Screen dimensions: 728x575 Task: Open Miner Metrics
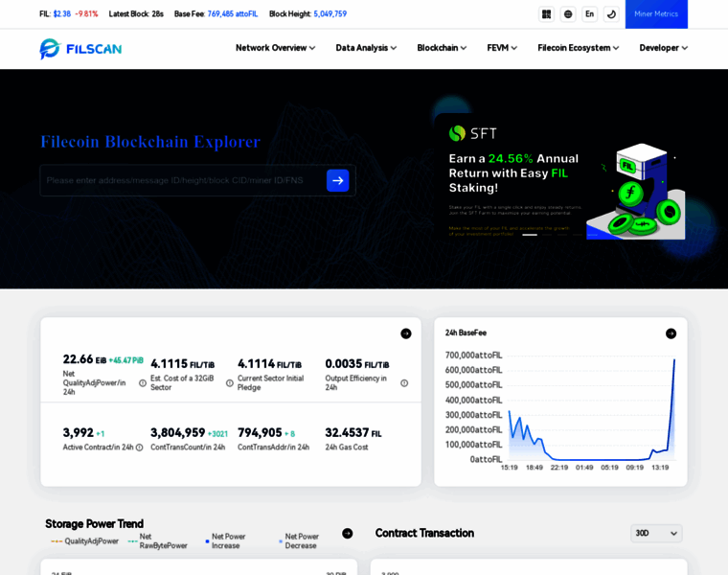pos(656,14)
